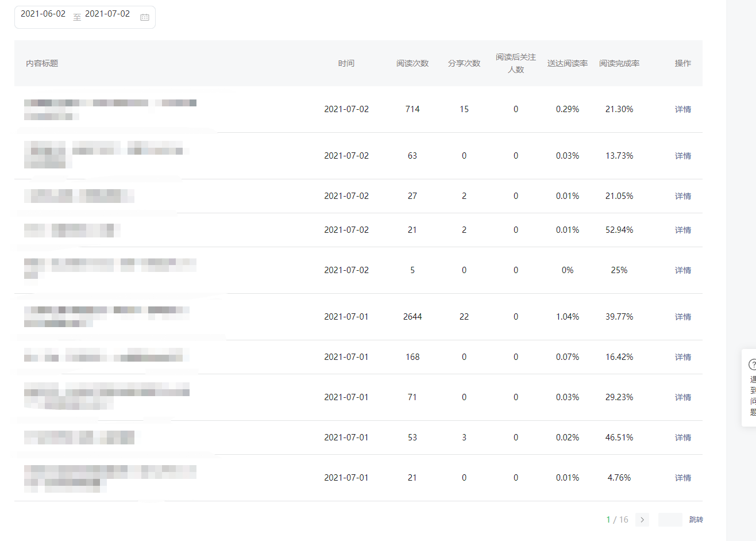Click the 阅读完成率 column header
Image resolution: width=756 pixels, height=541 pixels.
click(x=619, y=63)
